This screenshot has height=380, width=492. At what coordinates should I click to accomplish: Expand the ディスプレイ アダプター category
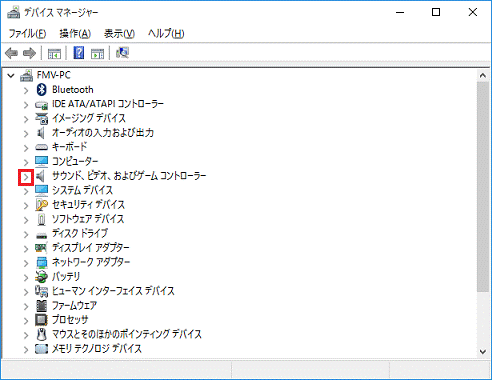click(x=26, y=249)
